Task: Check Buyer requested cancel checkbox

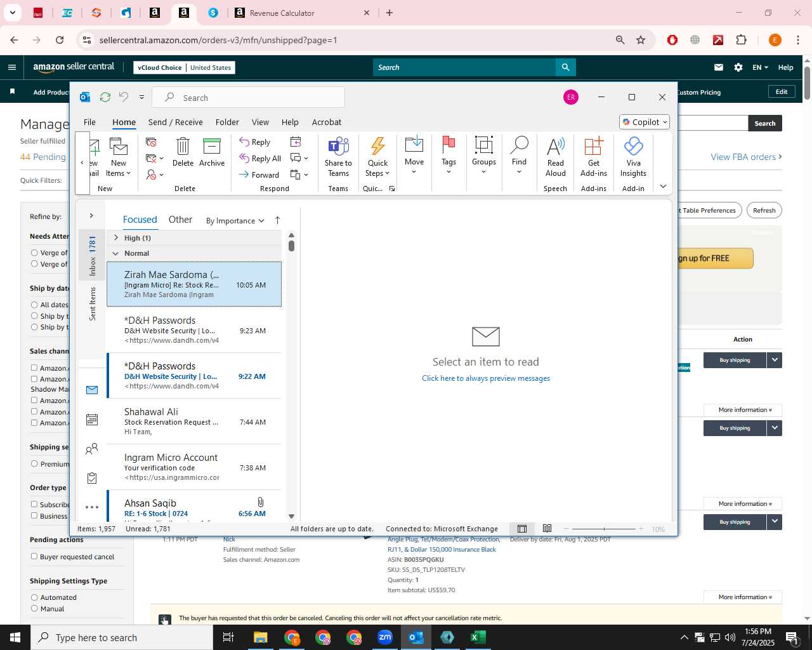Action: [34, 557]
